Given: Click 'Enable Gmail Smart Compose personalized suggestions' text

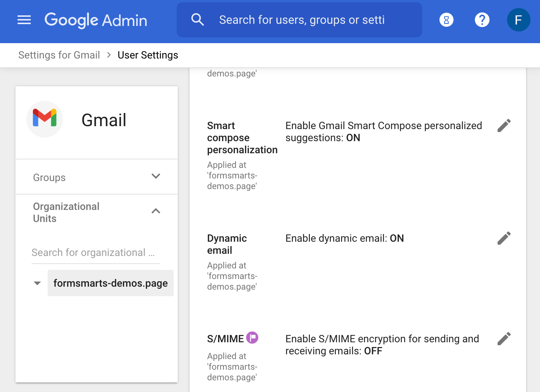Looking at the screenshot, I should [x=384, y=132].
